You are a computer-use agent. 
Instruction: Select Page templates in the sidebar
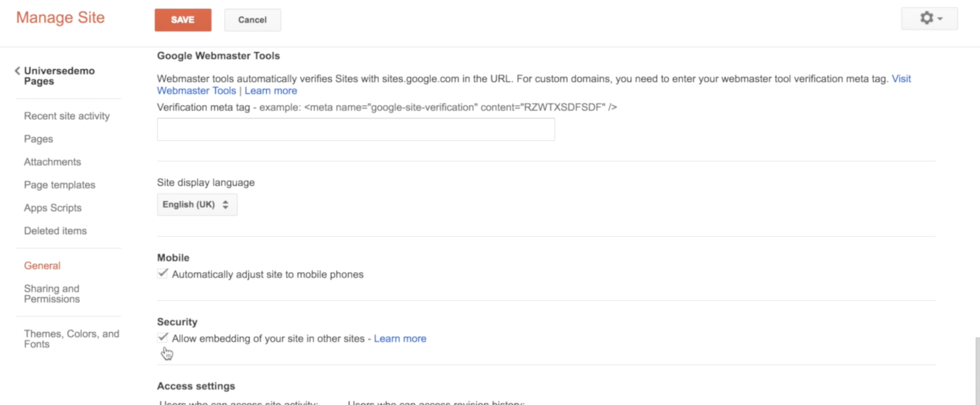pyautogui.click(x=60, y=185)
